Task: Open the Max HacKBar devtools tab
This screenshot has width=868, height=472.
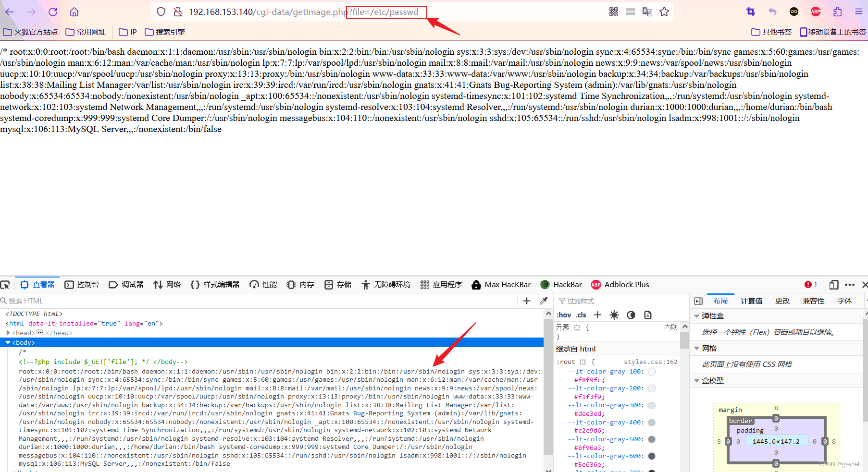Action: [x=501, y=285]
